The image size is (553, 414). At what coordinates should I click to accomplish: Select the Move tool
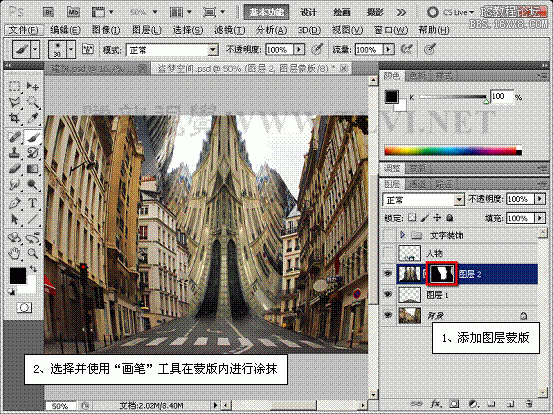(33, 86)
